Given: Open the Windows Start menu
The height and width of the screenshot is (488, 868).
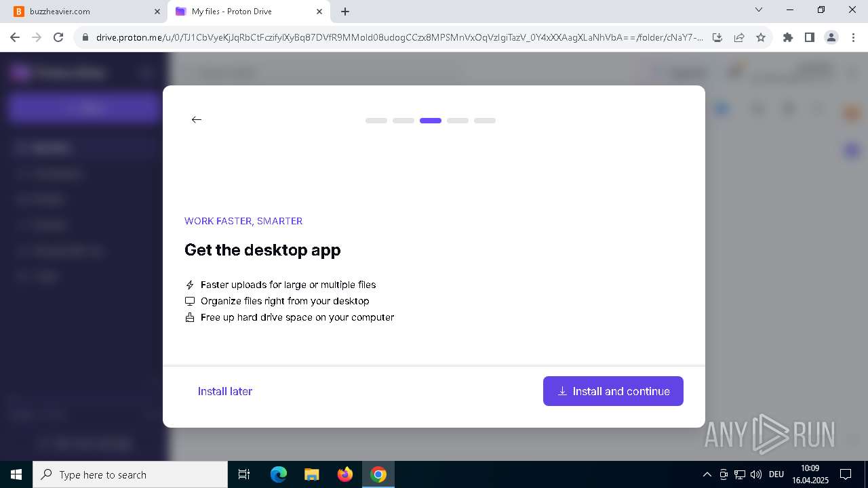Looking at the screenshot, I should 16,474.
